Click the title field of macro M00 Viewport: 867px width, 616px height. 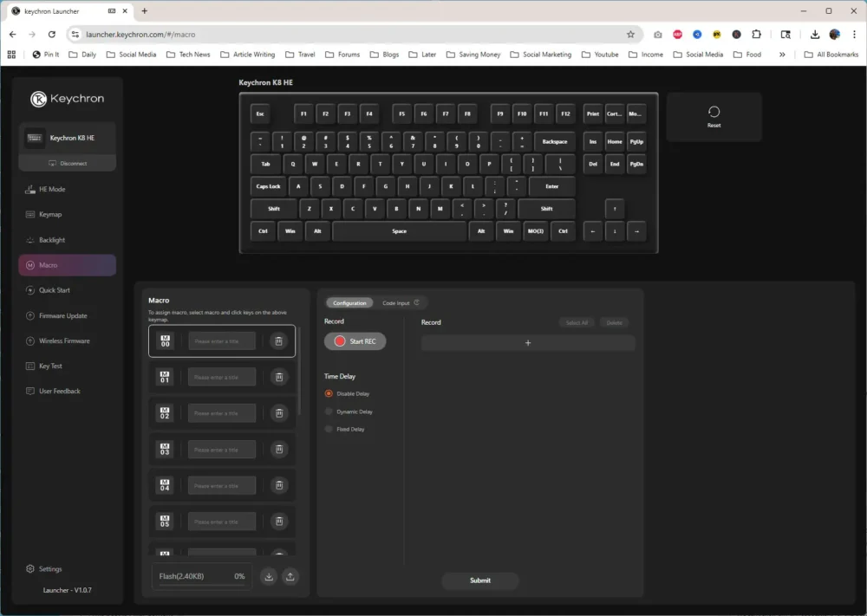coord(222,341)
